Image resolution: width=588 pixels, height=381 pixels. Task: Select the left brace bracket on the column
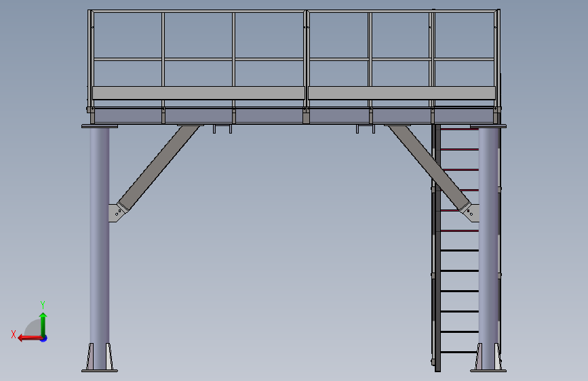(x=117, y=213)
